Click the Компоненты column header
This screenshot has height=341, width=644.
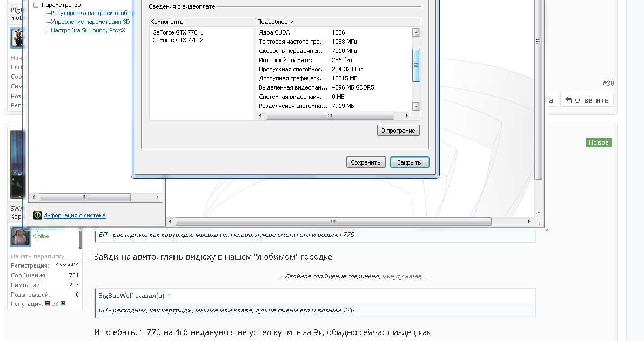[167, 22]
